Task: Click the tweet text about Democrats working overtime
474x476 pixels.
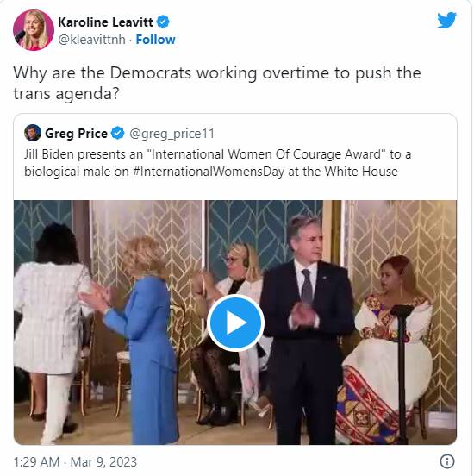Action: coord(217,83)
